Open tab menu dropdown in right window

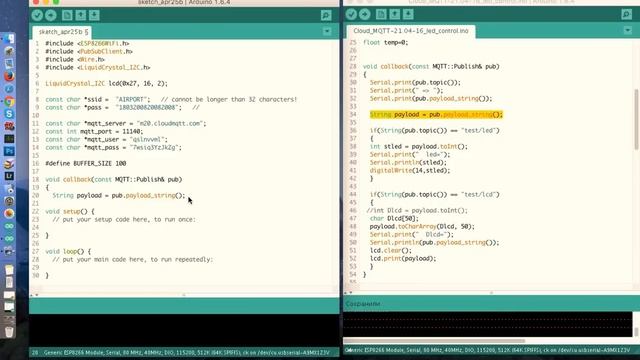point(628,30)
